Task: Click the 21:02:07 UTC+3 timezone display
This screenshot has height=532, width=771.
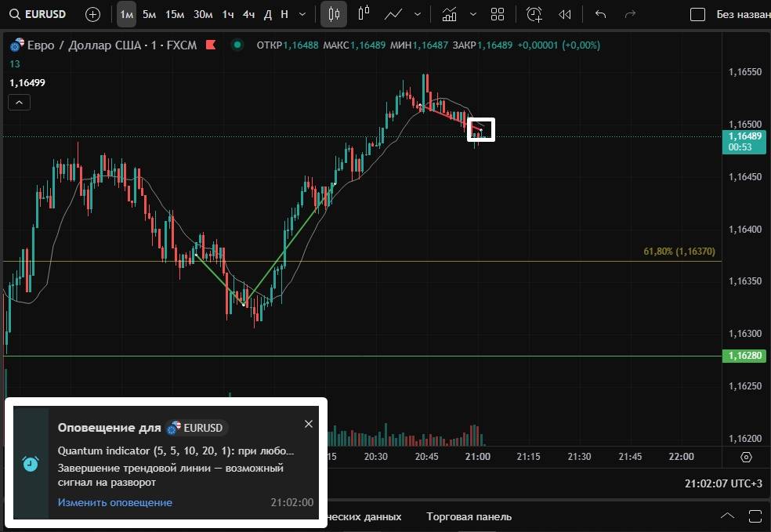Action: [x=722, y=483]
